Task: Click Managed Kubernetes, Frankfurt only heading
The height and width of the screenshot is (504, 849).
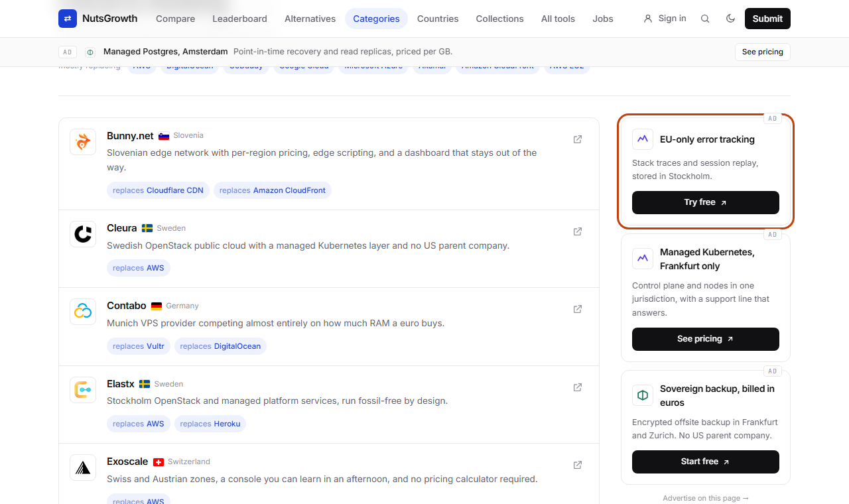Action: [707, 259]
